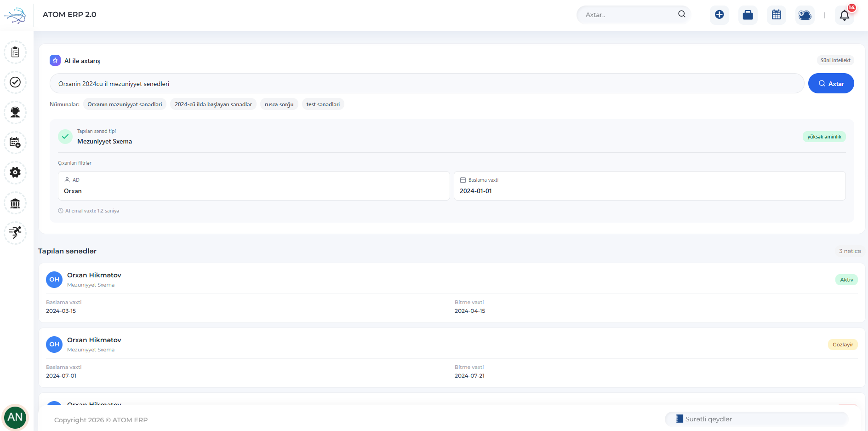This screenshot has height=431, width=868.
Task: Click the OH avatar of the Gözləyir record
Action: coord(54,345)
